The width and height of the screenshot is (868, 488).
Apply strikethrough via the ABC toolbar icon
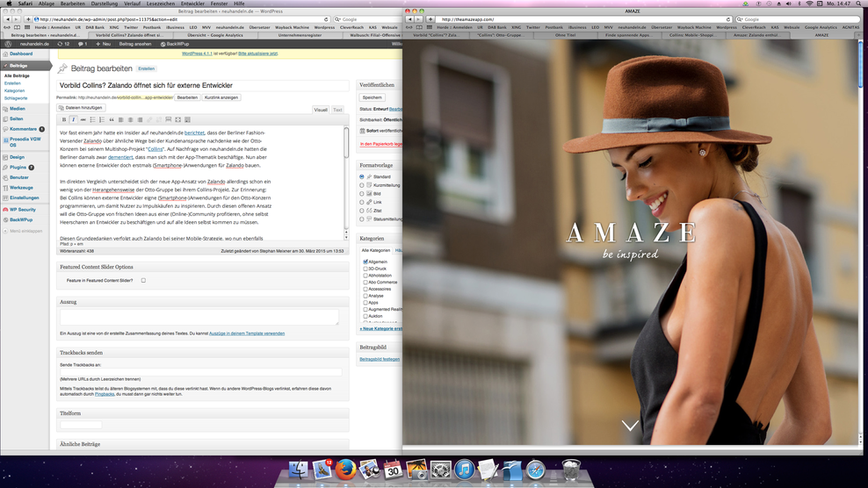(x=83, y=119)
